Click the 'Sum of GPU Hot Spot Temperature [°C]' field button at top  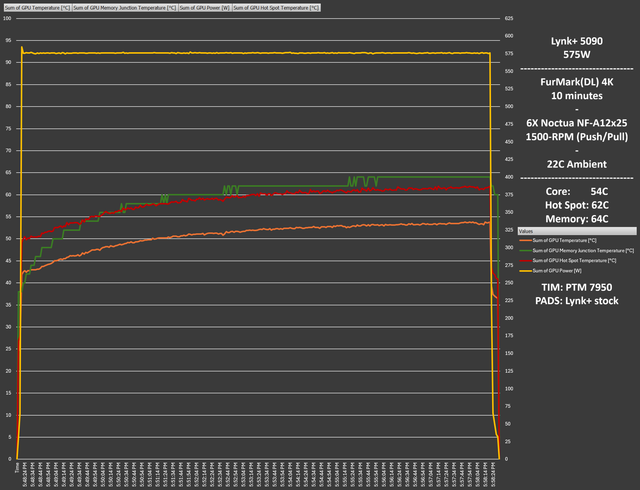pos(276,8)
